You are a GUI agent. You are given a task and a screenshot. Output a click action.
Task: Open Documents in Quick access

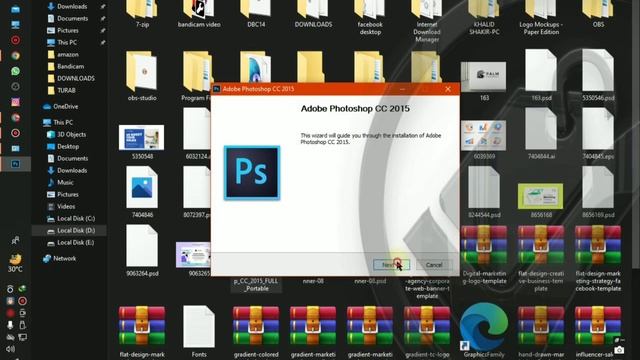tap(72, 18)
